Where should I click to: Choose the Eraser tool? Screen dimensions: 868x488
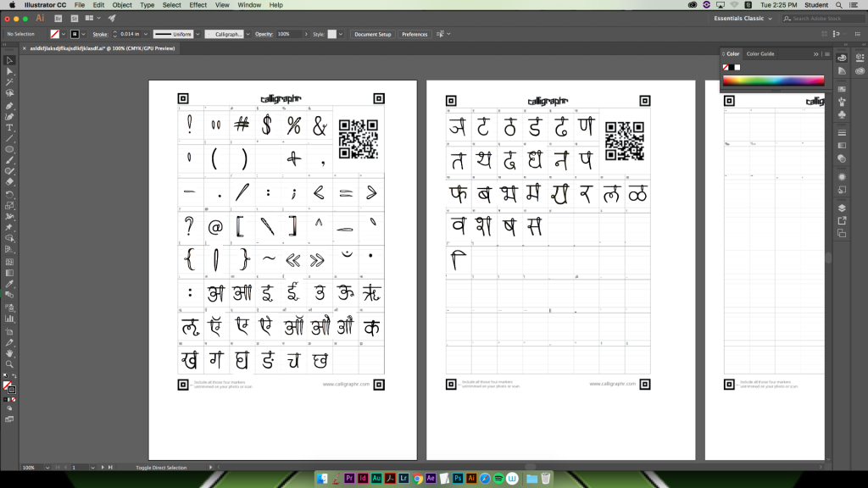click(x=9, y=182)
